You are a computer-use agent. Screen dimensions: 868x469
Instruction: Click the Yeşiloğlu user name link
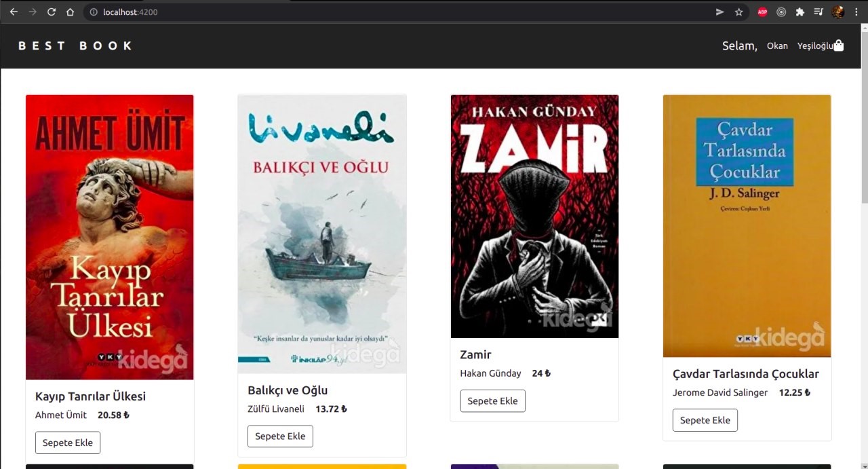[815, 46]
